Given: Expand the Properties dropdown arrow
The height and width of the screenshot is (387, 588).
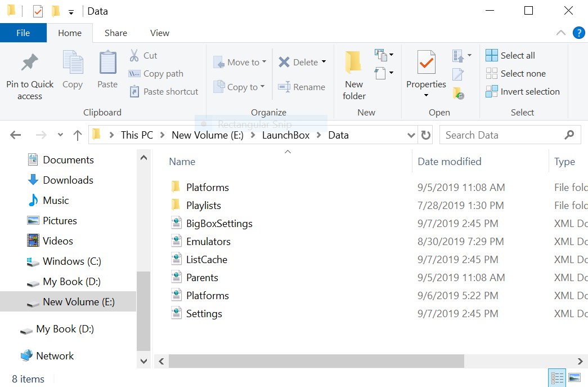Looking at the screenshot, I should (426, 95).
